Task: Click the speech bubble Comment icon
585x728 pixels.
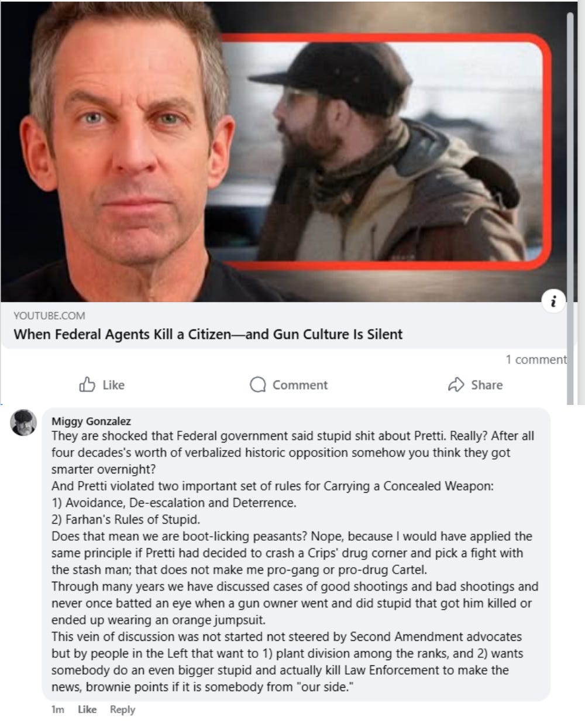Action: click(x=257, y=384)
